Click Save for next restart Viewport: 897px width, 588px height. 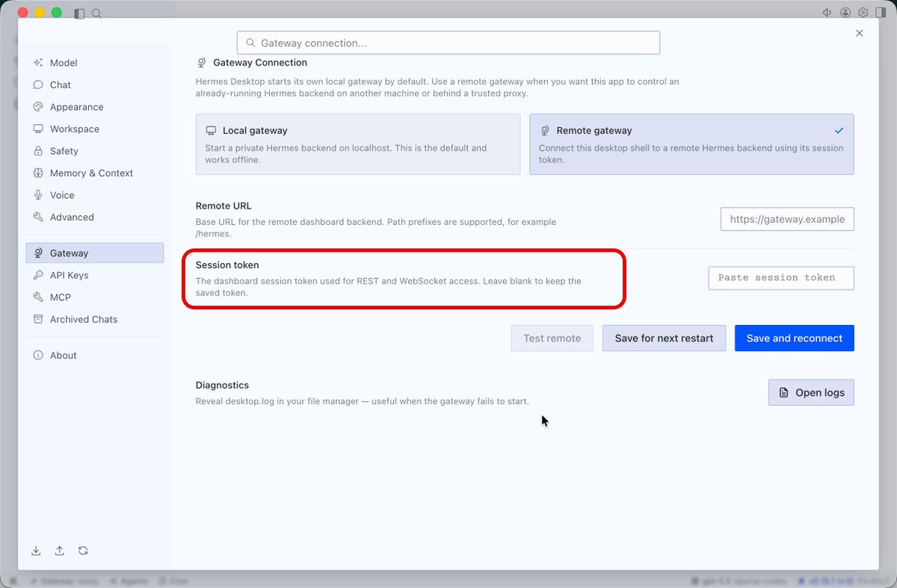point(665,338)
